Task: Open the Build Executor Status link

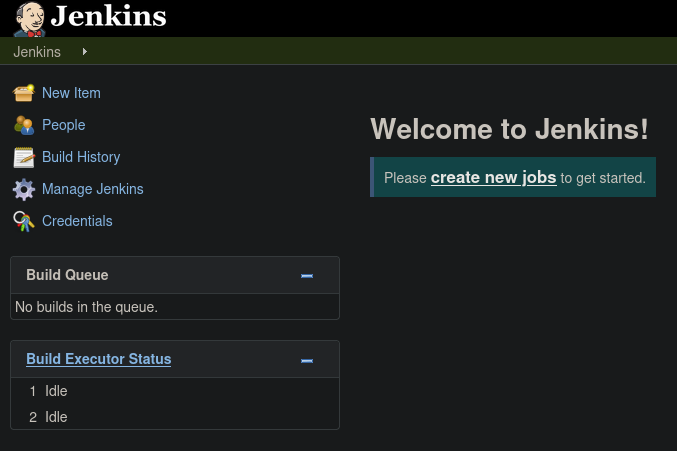Action: pos(98,359)
